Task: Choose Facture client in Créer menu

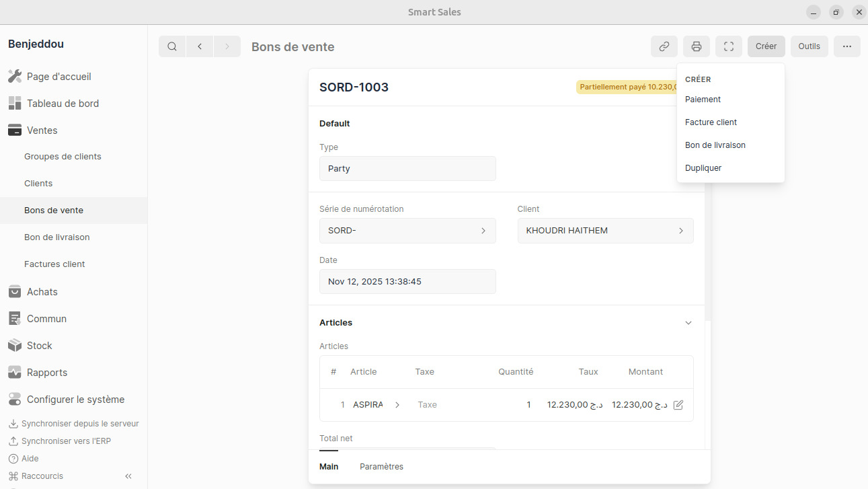Action: (x=711, y=122)
